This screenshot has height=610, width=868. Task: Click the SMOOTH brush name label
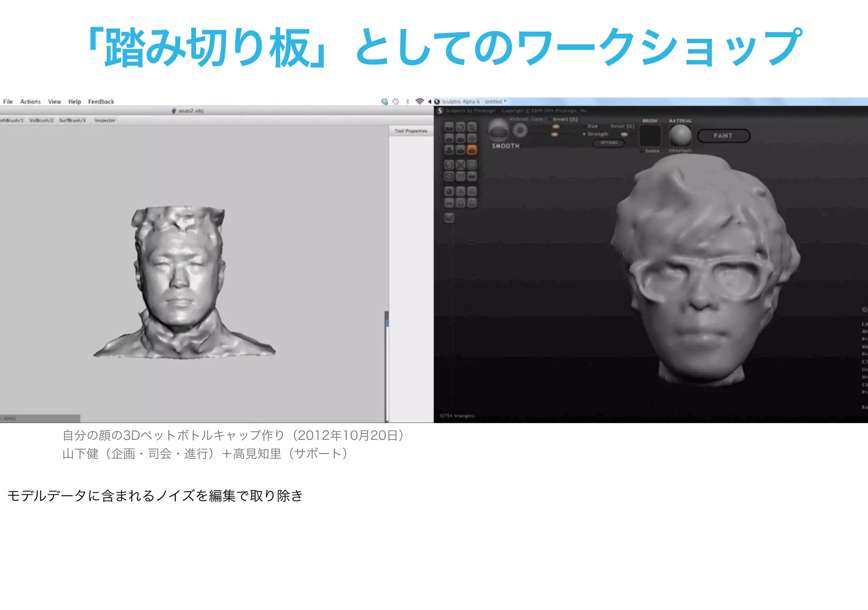506,146
